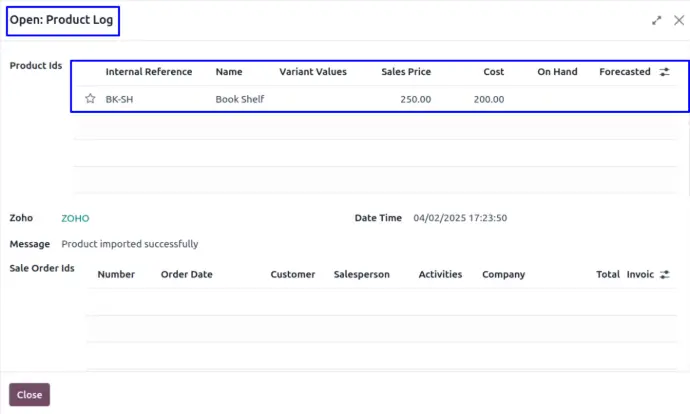The image size is (690, 414).
Task: Open product column settings adjust icon
Action: (x=665, y=72)
